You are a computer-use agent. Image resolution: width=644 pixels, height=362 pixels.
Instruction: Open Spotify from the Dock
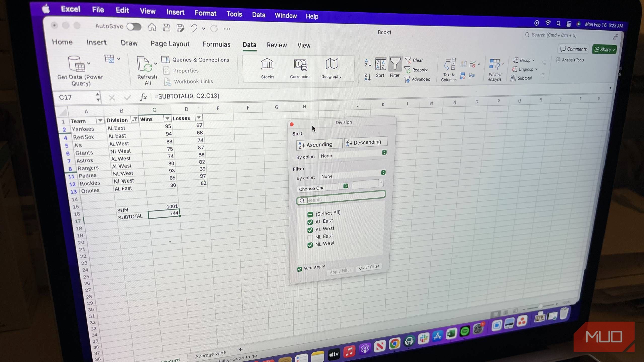465,331
